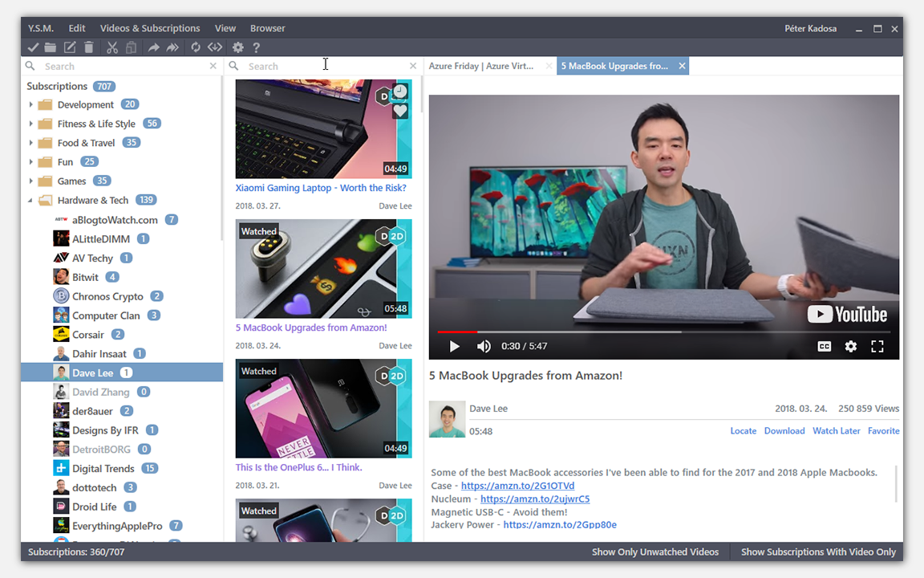Screen dimensions: 924x578
Task: Click the Locate link
Action: (x=743, y=431)
